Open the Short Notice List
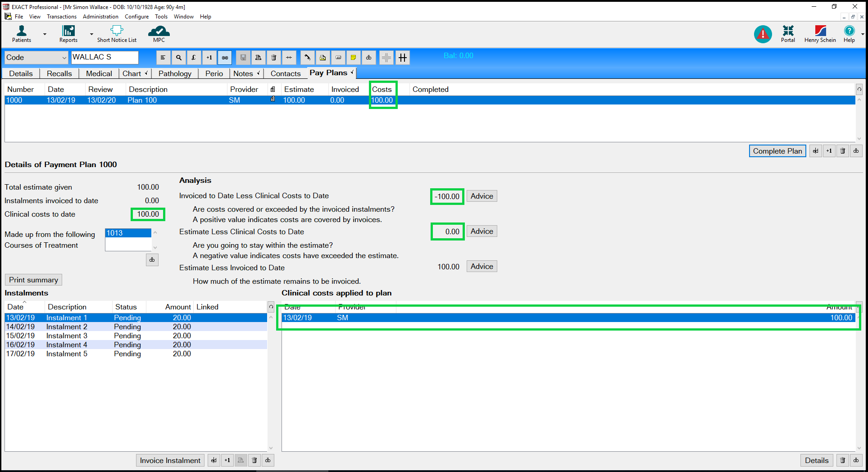This screenshot has height=472, width=868. tap(117, 34)
